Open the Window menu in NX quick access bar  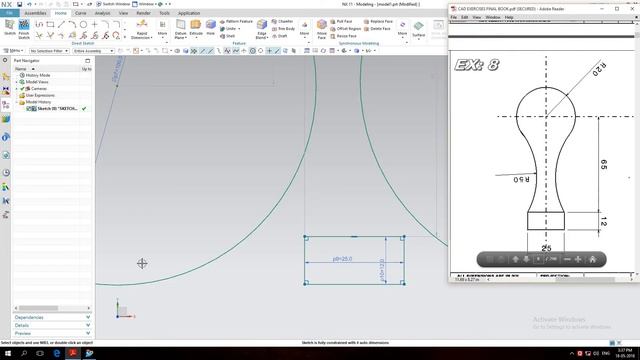[x=143, y=4]
